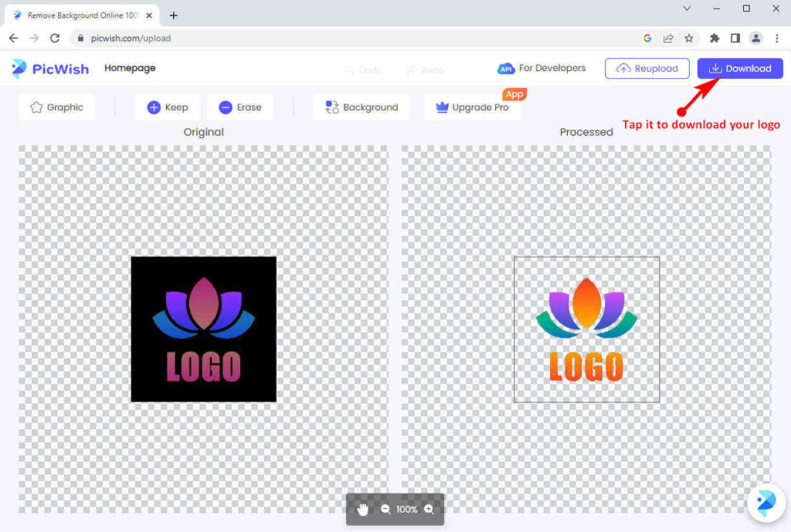Click the Upgrade Pro crown option

(472, 107)
